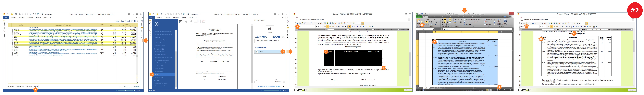This screenshot has width=644, height=95.
Task: Open the Formato dropdown in the Excel Celle group
Action: pyautogui.click(x=488, y=25)
